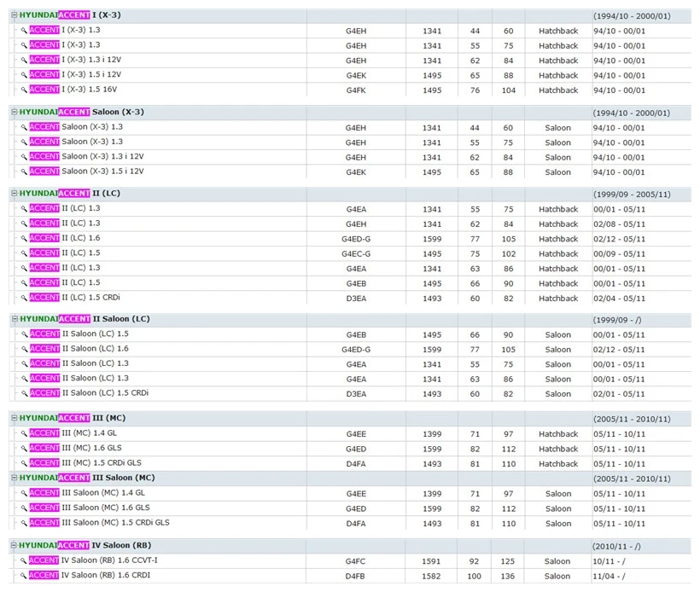Click magnifier for ACCENT III Saloon (MC) 1.5 CRDi GLS
Screen dimensions: 700x592
[x=24, y=523]
